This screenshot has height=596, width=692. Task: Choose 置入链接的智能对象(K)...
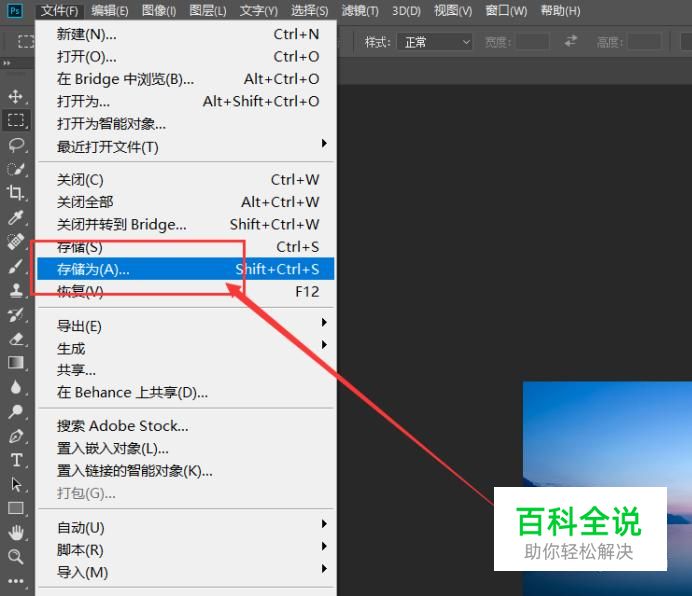(x=185, y=471)
